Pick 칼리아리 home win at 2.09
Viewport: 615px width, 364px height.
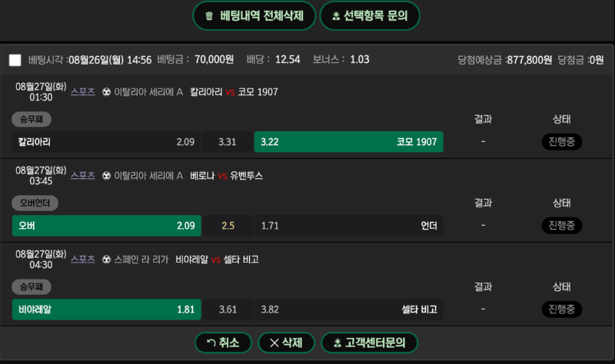click(x=106, y=142)
